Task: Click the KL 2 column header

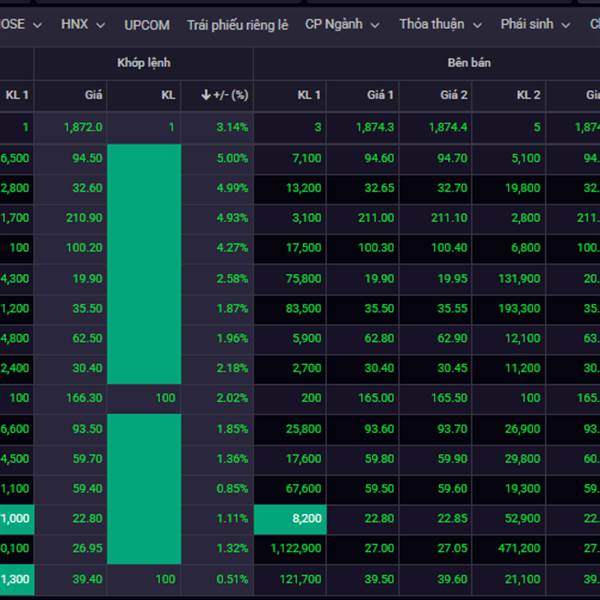Action: [528, 95]
